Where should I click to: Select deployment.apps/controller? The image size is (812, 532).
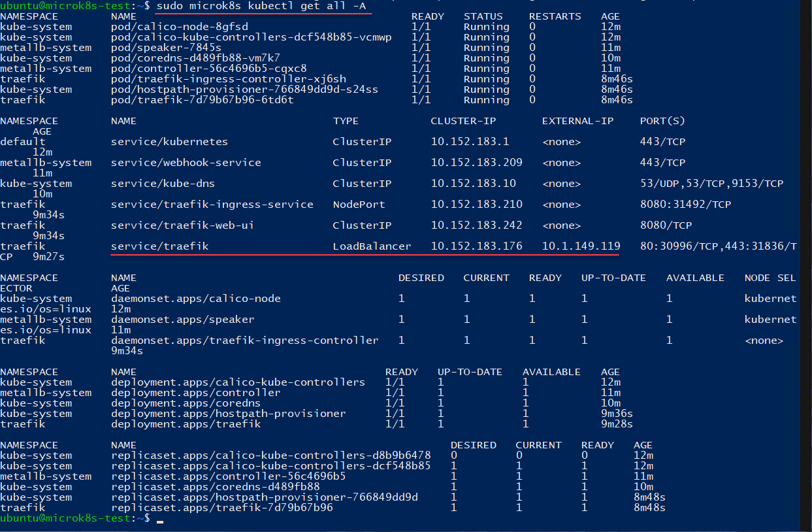tap(196, 393)
